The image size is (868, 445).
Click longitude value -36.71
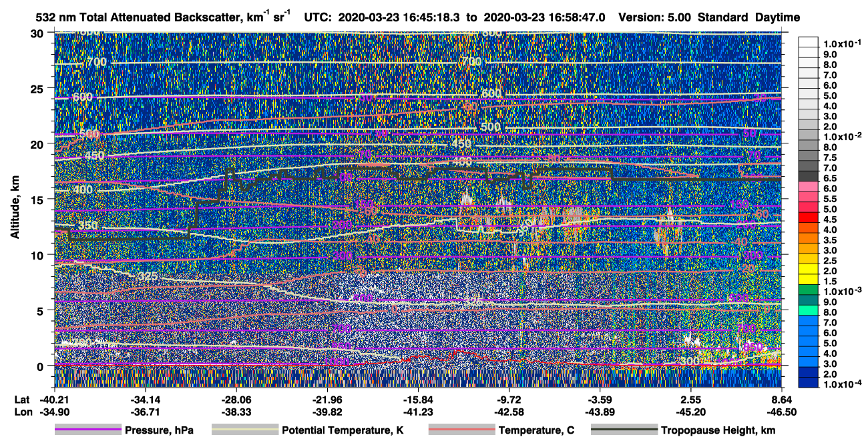click(146, 412)
